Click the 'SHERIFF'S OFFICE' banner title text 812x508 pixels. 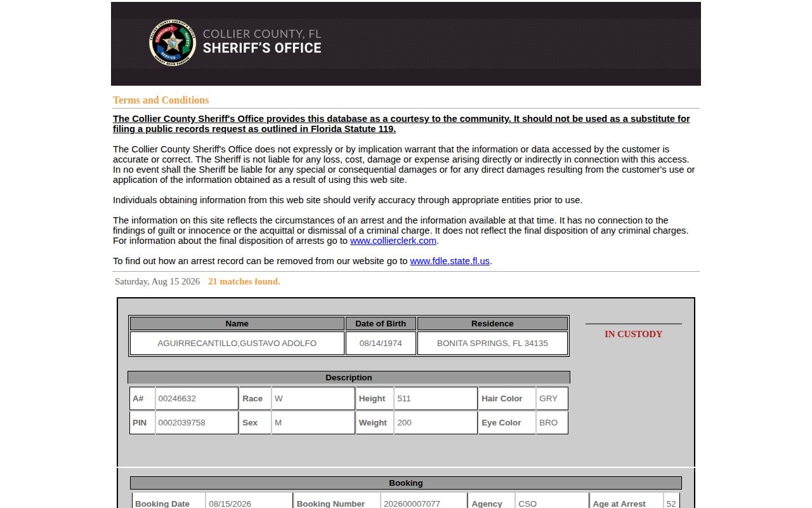[x=262, y=48]
